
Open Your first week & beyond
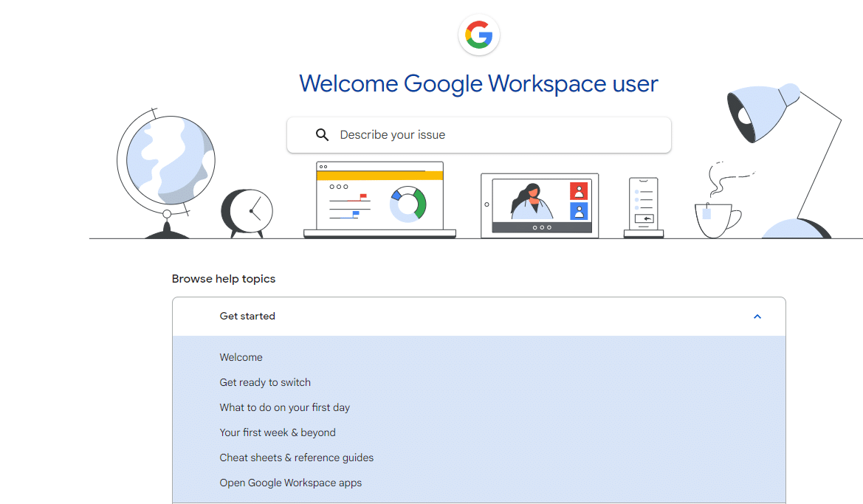[278, 432]
